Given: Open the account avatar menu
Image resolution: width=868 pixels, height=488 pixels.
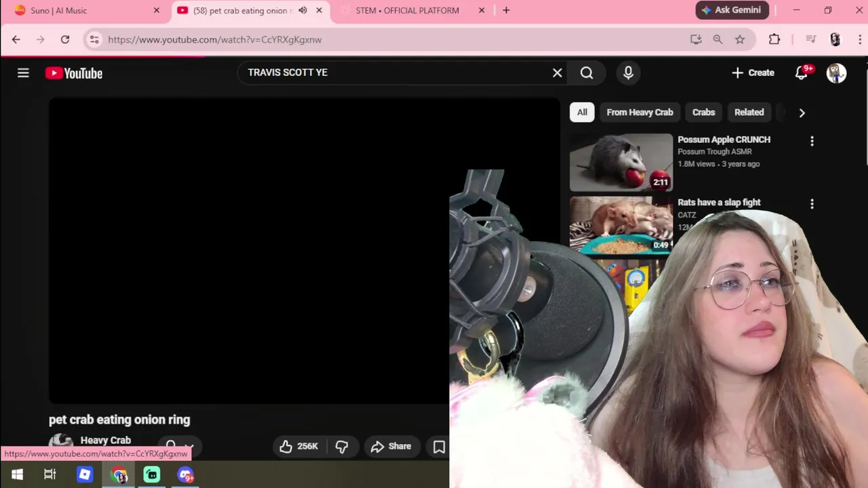Looking at the screenshot, I should (x=836, y=73).
